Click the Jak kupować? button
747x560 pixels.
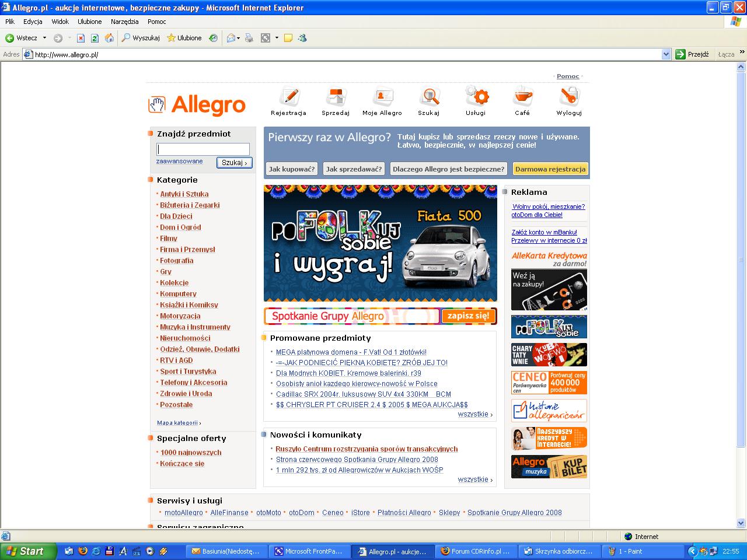pyautogui.click(x=291, y=169)
